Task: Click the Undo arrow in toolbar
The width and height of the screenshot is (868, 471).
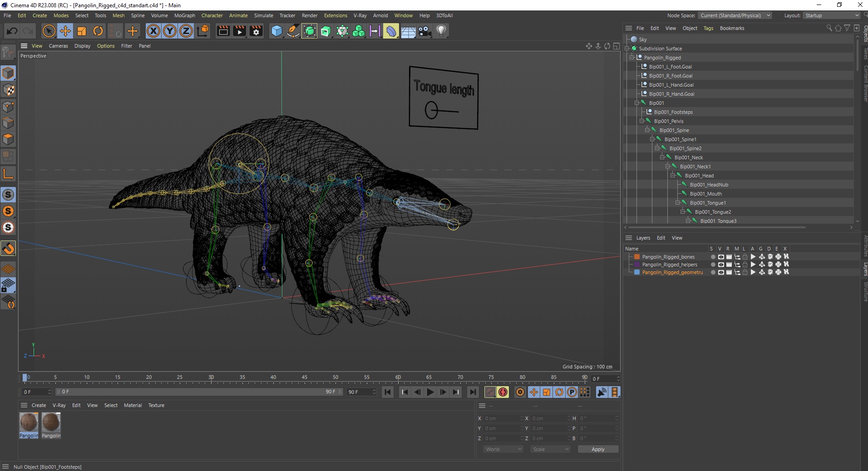Action: [x=12, y=31]
